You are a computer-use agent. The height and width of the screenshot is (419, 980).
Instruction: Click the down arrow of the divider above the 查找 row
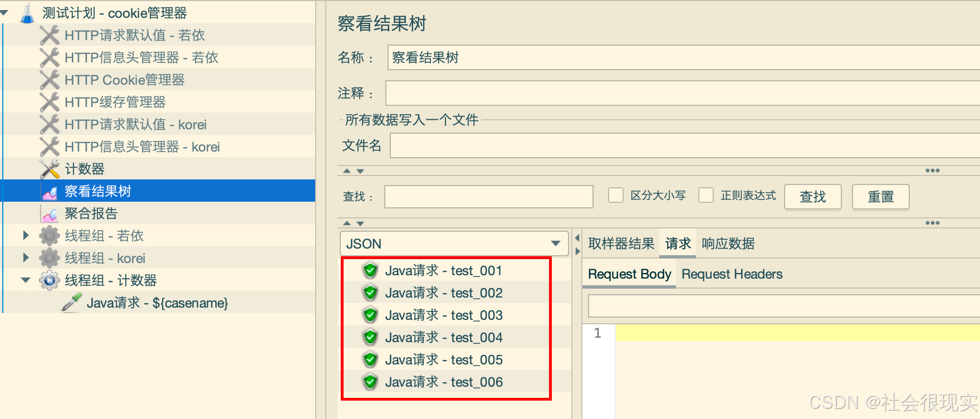coord(360,171)
